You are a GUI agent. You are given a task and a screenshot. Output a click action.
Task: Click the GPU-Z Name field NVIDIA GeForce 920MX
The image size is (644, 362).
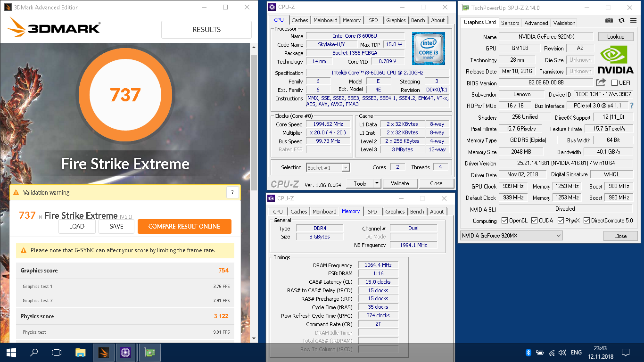[x=546, y=37]
